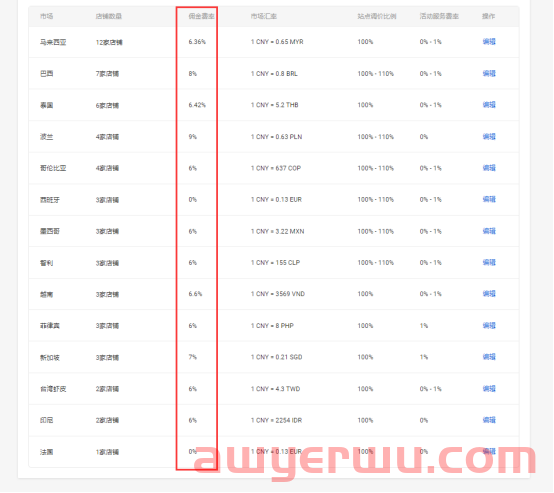Click exchange rate 1 CNY = 8 PHP

(x=272, y=325)
